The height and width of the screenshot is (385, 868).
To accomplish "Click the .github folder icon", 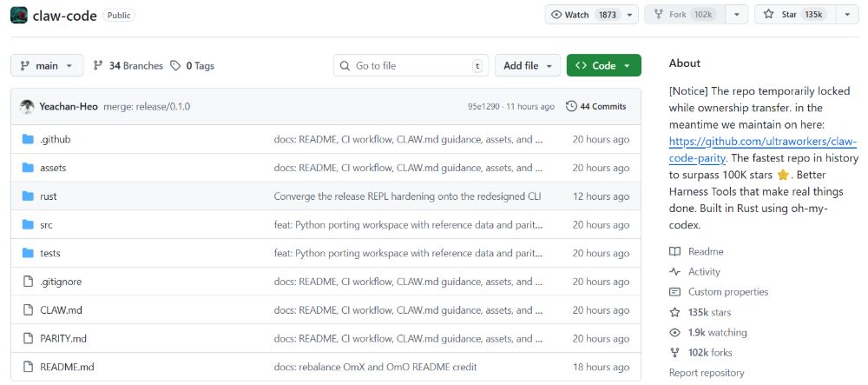I will 27,139.
